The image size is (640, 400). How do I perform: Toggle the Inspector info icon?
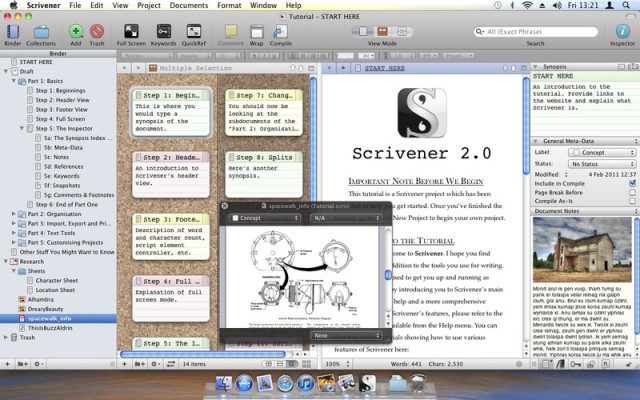pos(622,32)
